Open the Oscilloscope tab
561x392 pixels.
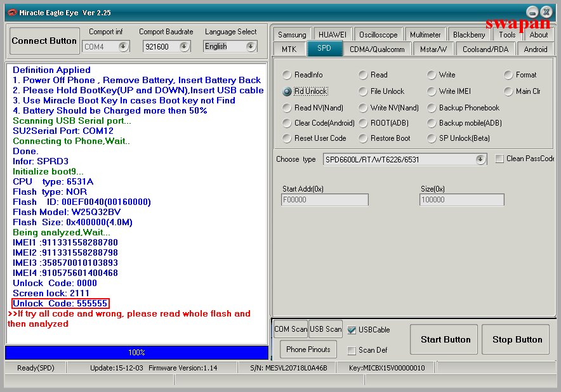click(378, 35)
